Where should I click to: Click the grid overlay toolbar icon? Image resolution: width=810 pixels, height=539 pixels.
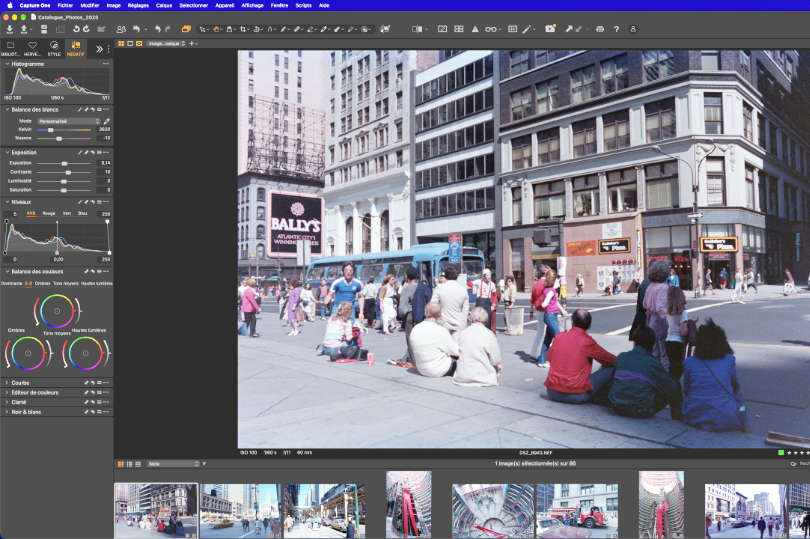click(x=512, y=29)
